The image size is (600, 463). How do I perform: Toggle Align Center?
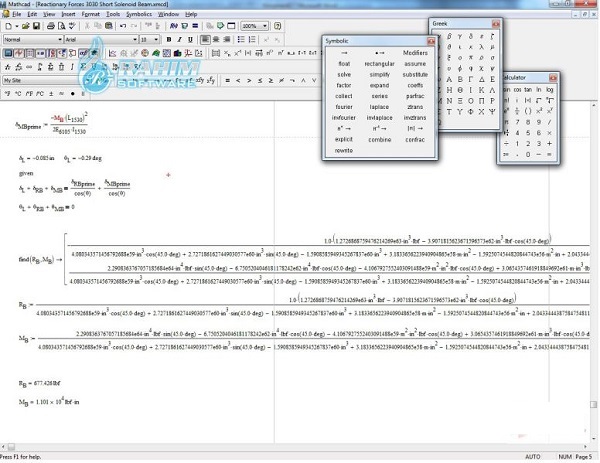tap(216, 39)
